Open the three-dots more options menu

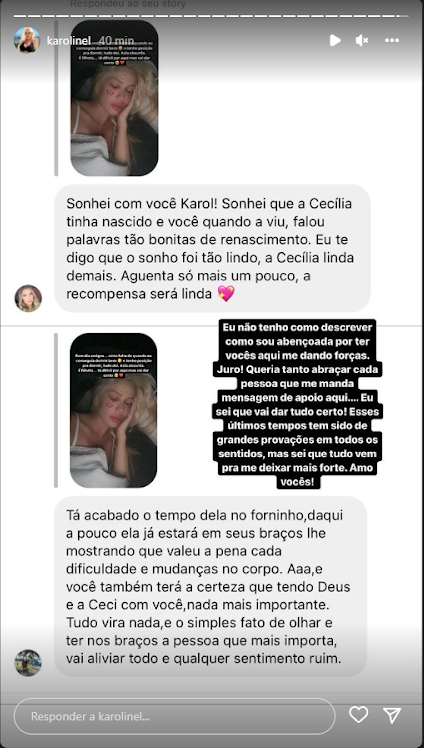392,41
